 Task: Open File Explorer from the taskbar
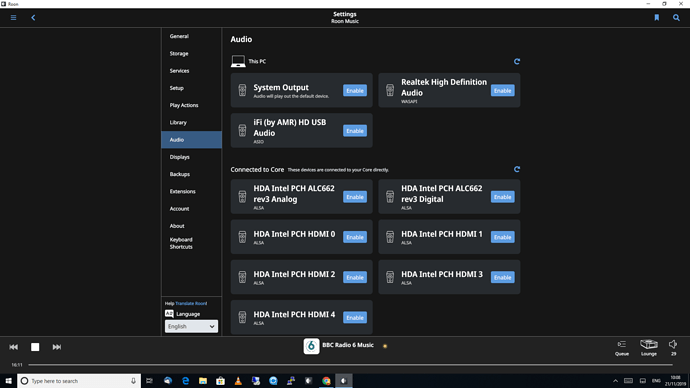[x=203, y=381]
